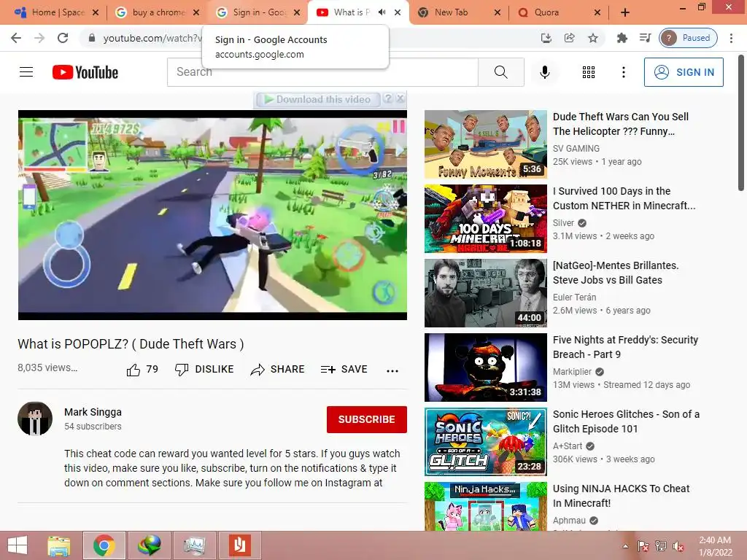
Task: Go to the YouTube home logo
Action: click(x=85, y=72)
